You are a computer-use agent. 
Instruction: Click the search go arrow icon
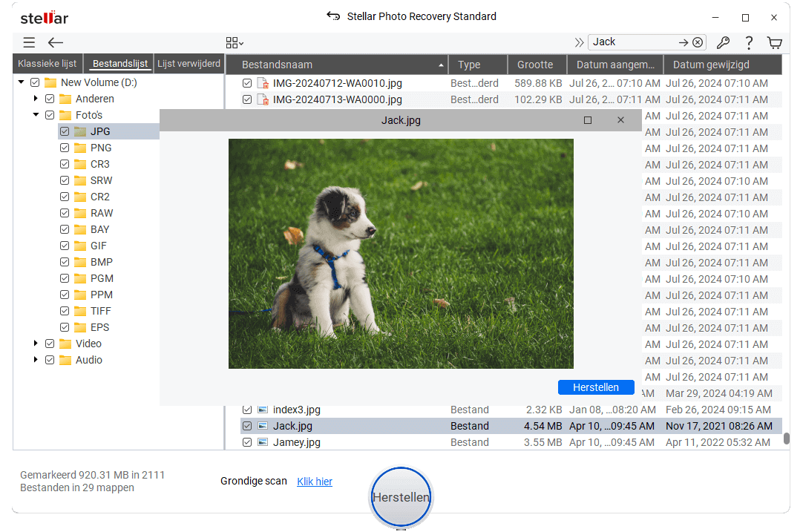pyautogui.click(x=684, y=42)
